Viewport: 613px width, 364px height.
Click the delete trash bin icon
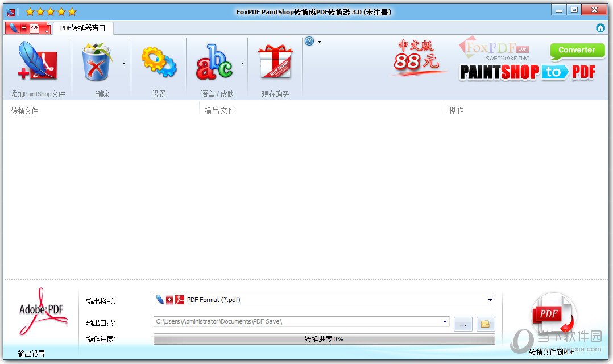97,63
